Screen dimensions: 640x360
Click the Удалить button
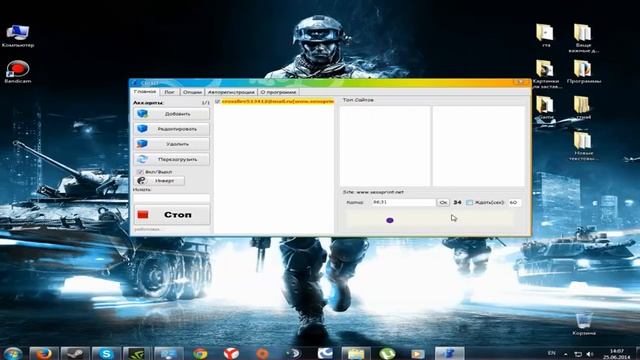pos(172,144)
